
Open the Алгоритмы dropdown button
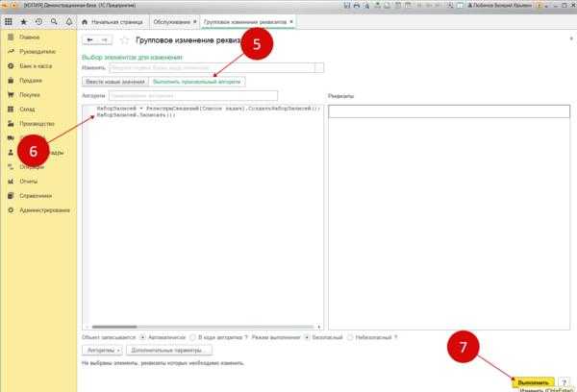103,351
